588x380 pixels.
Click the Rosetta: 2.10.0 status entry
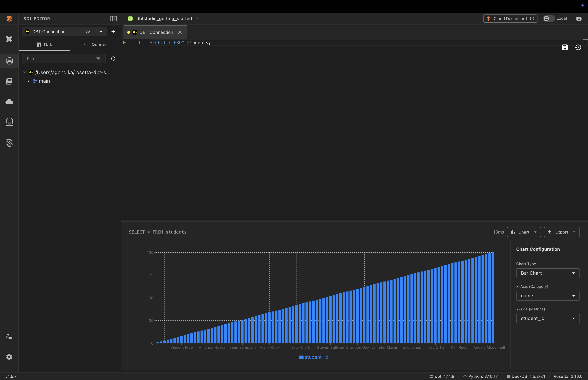pyautogui.click(x=568, y=376)
